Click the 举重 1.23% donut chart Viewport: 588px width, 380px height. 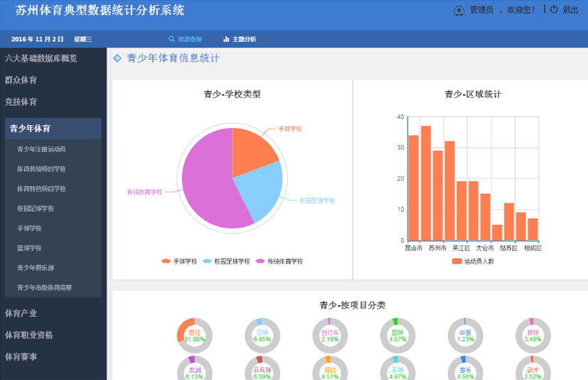[466, 335]
